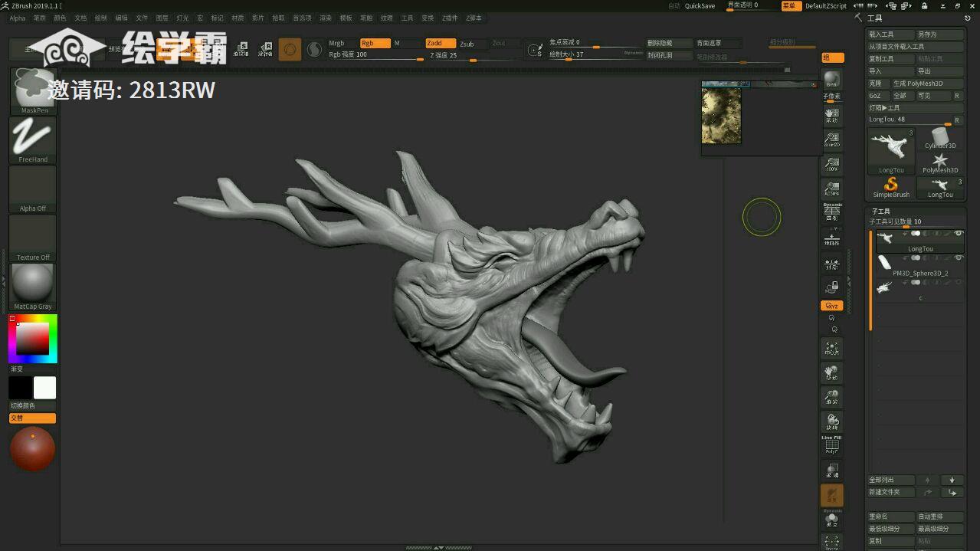The image size is (980, 551).
Task: Open the Alpha Off selector
Action: [x=33, y=189]
